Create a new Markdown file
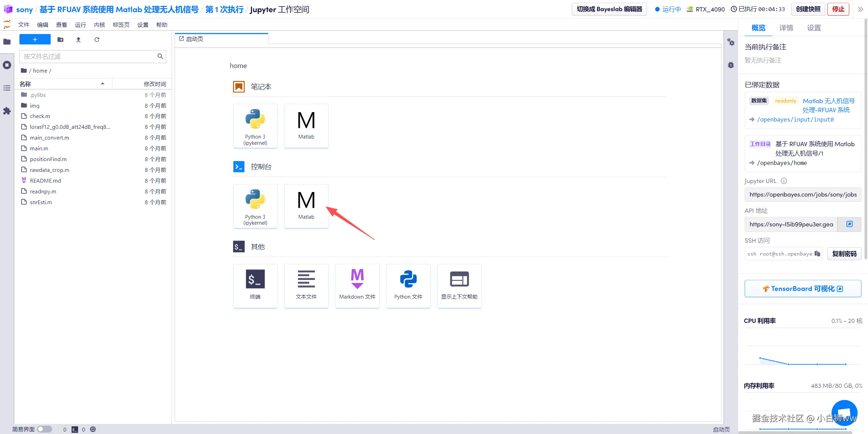Viewport: 868px width, 434px height. click(357, 286)
